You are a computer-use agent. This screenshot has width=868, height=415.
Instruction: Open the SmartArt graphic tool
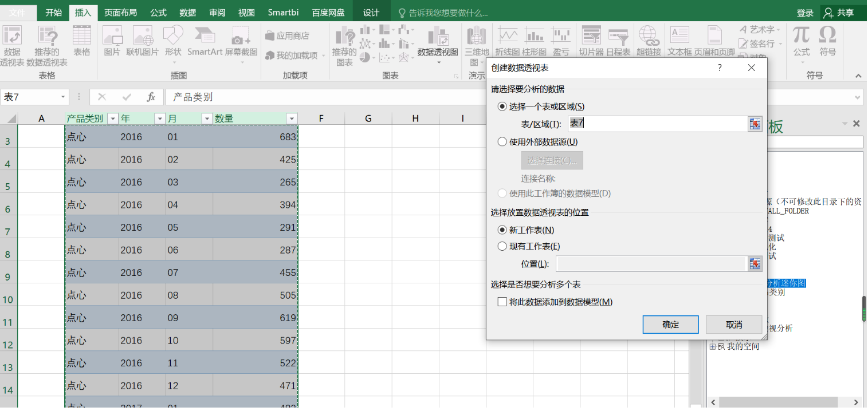(x=205, y=41)
